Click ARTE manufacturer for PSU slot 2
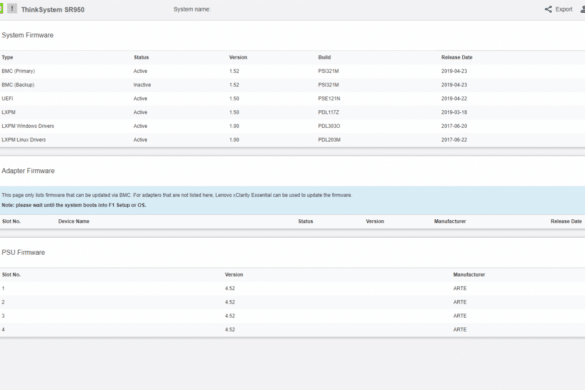 460,302
